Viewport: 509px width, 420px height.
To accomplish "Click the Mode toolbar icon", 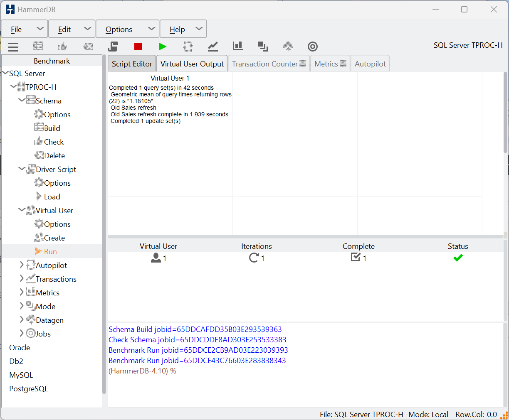I will point(263,47).
